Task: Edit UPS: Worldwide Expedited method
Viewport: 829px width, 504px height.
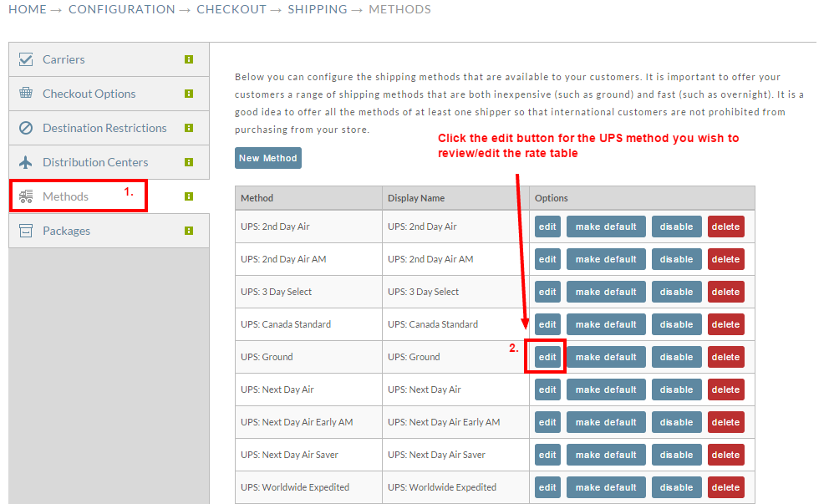Action: (547, 487)
